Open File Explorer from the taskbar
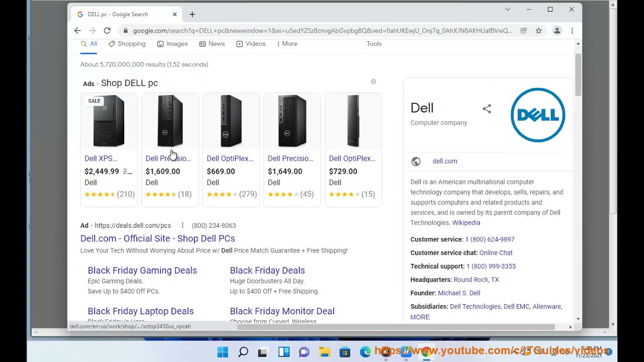Screen dimensions: 644x362 325,352
